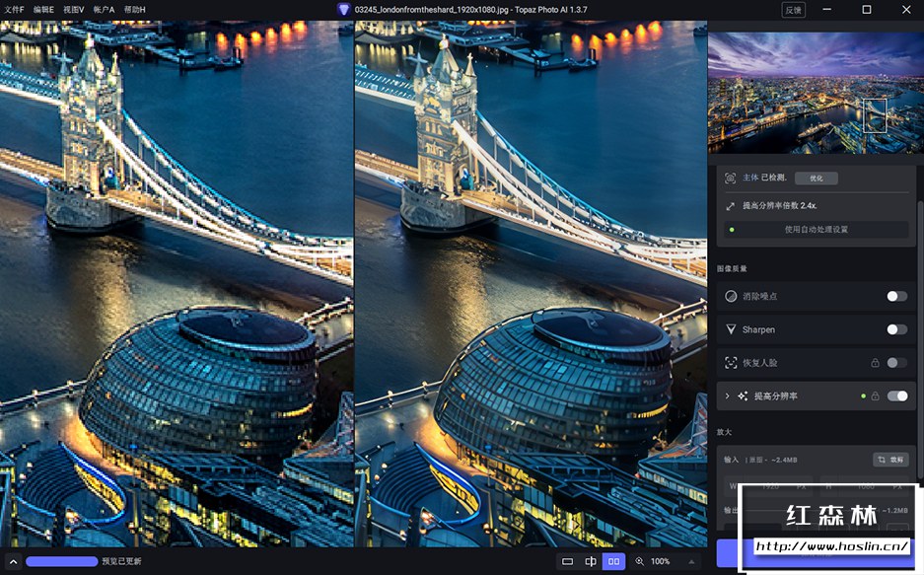Click the green dot in autopilot button
924x575 pixels.
tap(732, 230)
